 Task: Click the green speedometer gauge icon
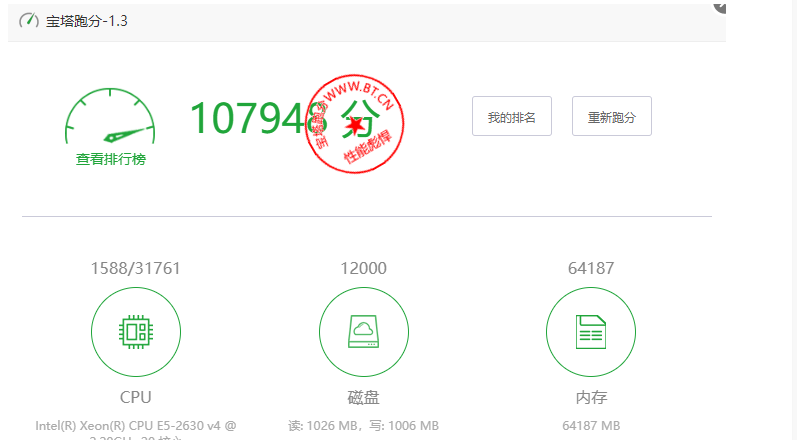[110, 122]
